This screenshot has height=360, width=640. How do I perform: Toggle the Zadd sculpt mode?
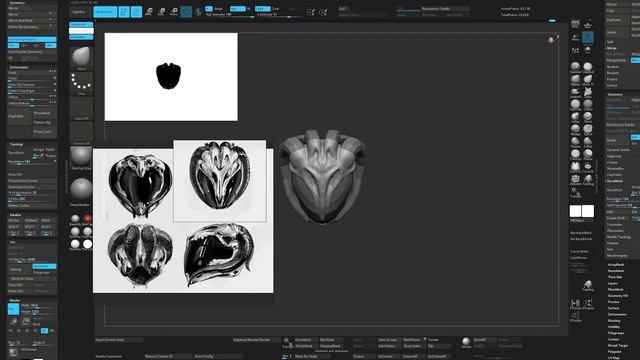(262, 8)
